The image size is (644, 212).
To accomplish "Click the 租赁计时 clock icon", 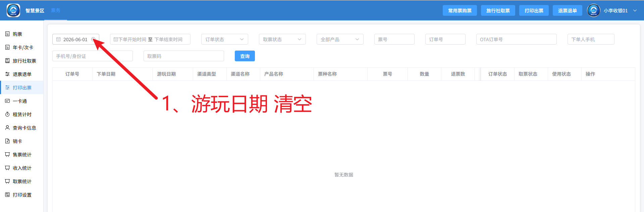I will coord(7,114).
